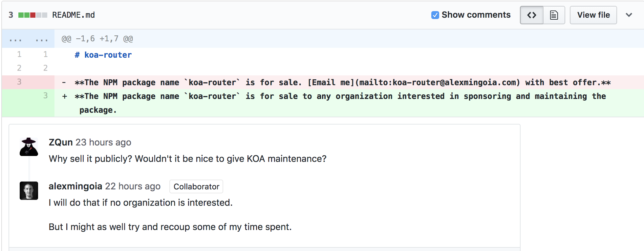This screenshot has width=644, height=251.
Task: Switch to source diff view icon
Action: pyautogui.click(x=532, y=15)
